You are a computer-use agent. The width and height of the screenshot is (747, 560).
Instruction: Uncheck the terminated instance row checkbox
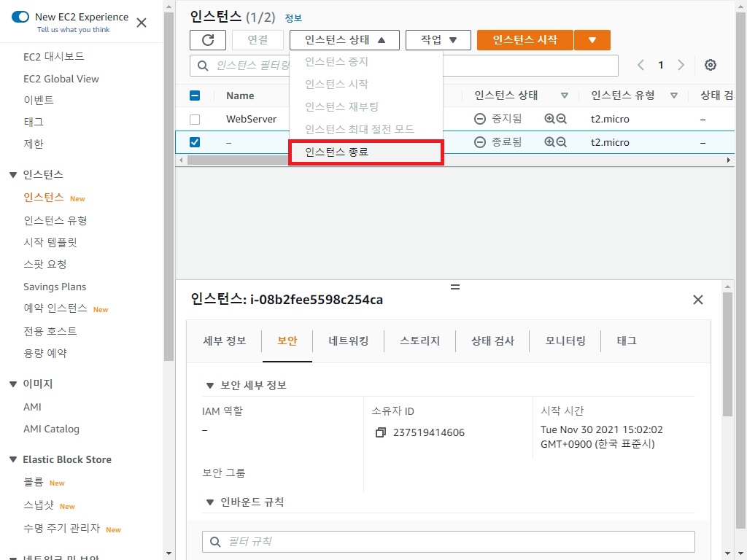[195, 142]
